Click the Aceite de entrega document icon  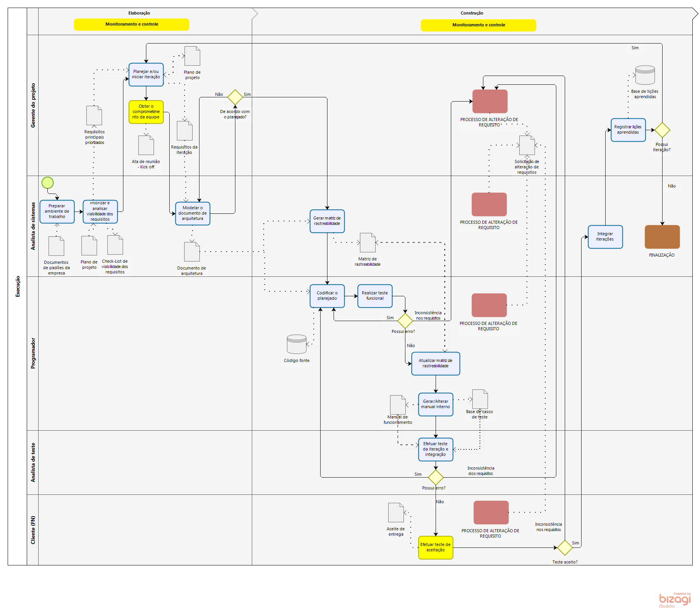point(396,512)
